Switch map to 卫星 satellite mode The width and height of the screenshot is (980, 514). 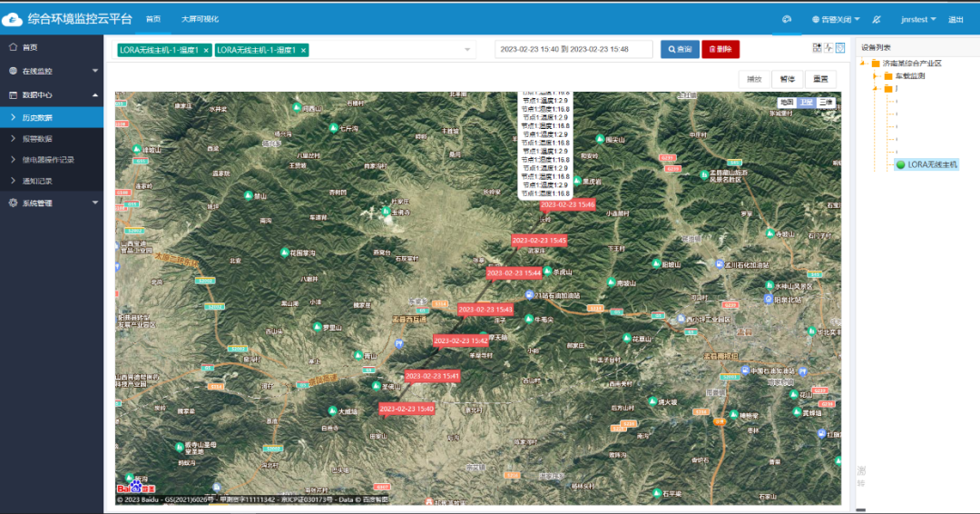807,103
